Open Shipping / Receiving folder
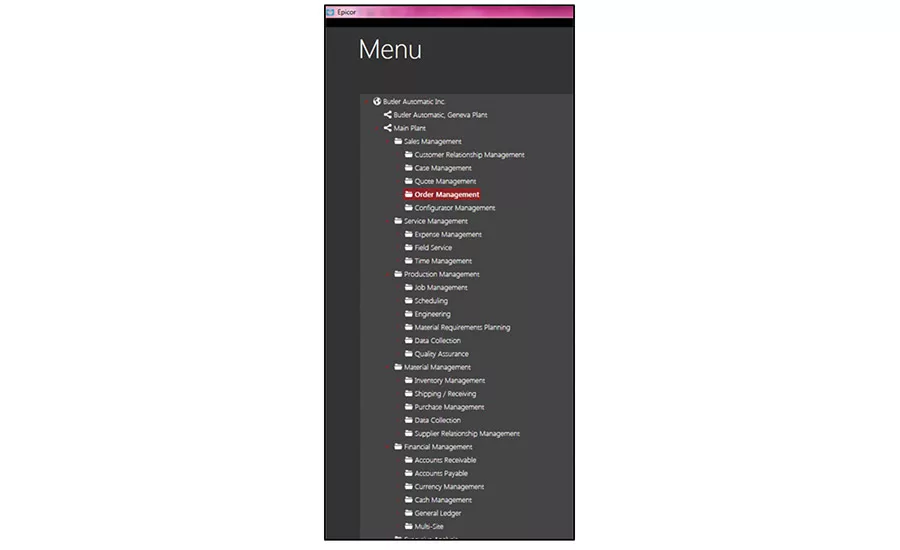Image resolution: width=900 pixels, height=550 pixels. (445, 394)
